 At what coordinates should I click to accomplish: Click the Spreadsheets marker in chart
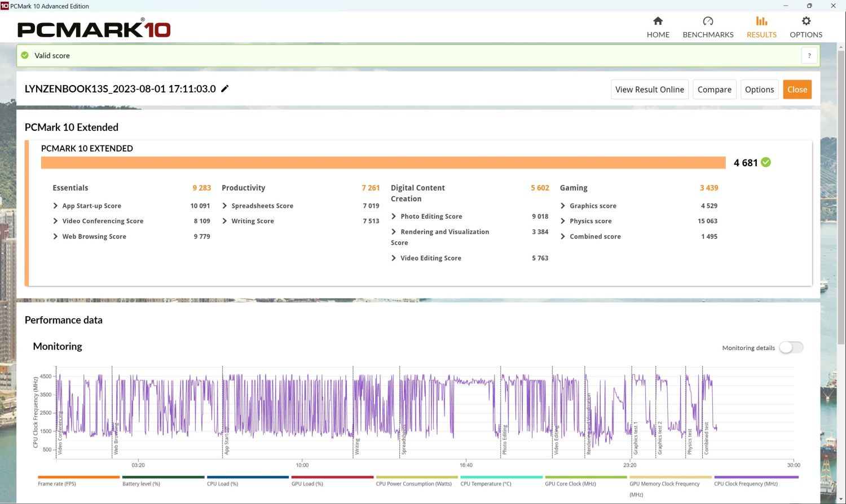click(x=404, y=440)
